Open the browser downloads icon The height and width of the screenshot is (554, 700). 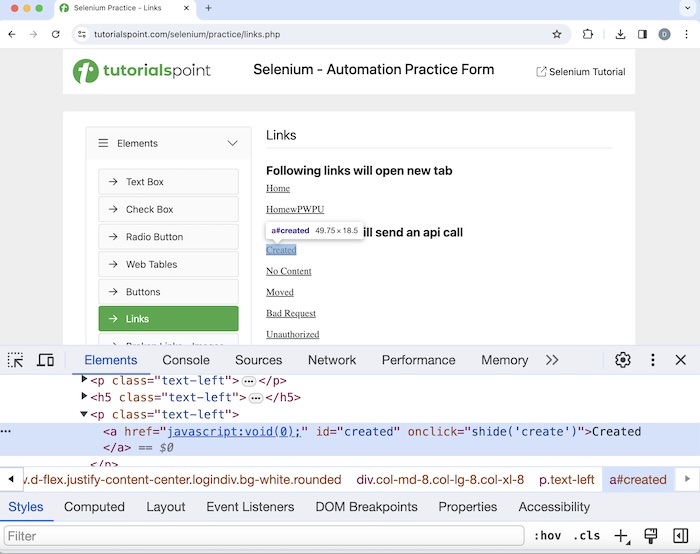(620, 34)
